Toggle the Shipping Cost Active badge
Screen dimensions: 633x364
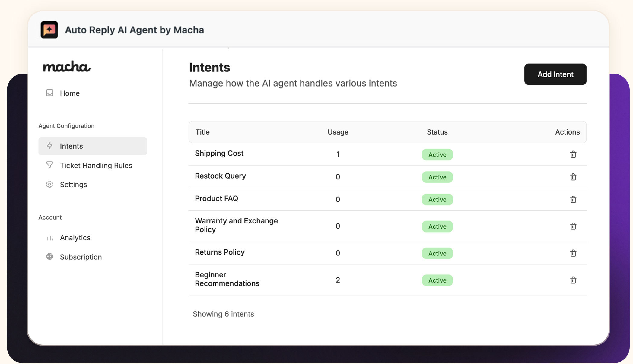pos(437,154)
